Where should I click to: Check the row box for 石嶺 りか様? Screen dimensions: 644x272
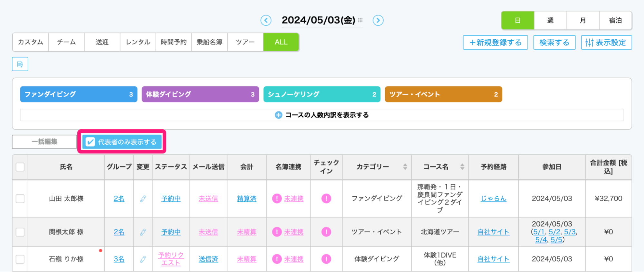[x=20, y=259]
